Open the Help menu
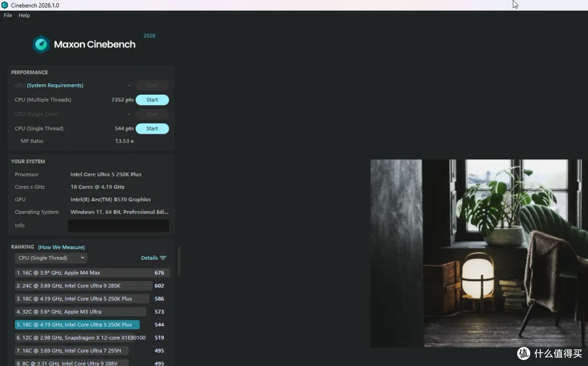 point(24,15)
